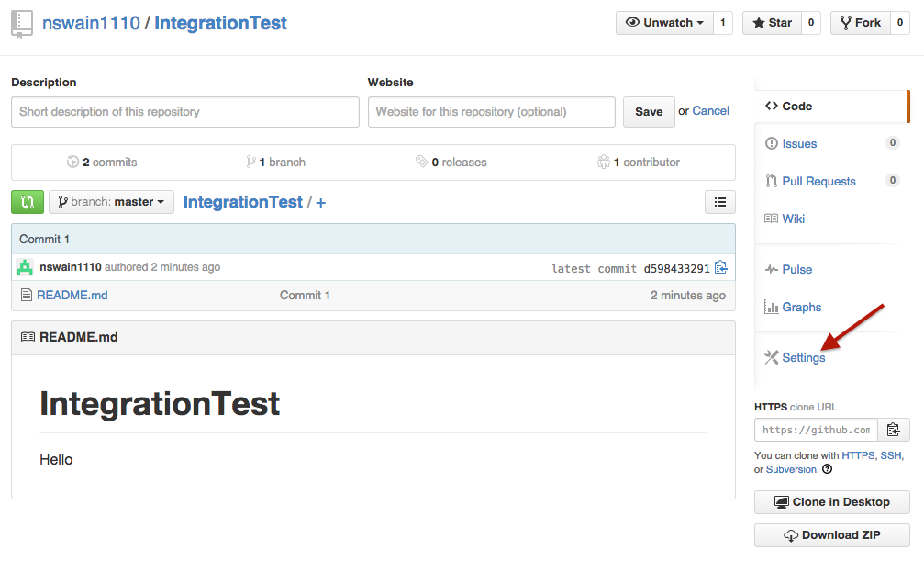Save the repository description
The height and width of the screenshot is (561, 924).
click(x=649, y=112)
